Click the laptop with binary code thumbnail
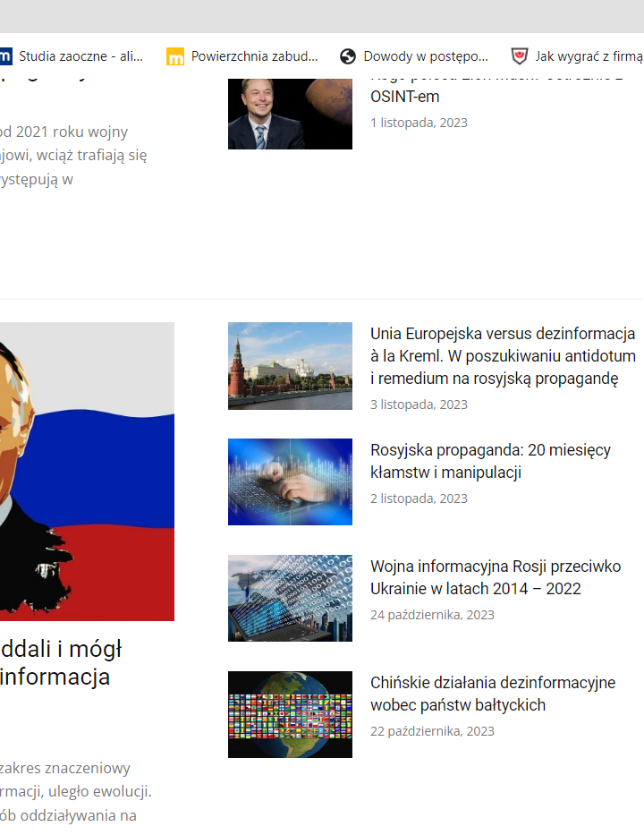 (x=290, y=598)
